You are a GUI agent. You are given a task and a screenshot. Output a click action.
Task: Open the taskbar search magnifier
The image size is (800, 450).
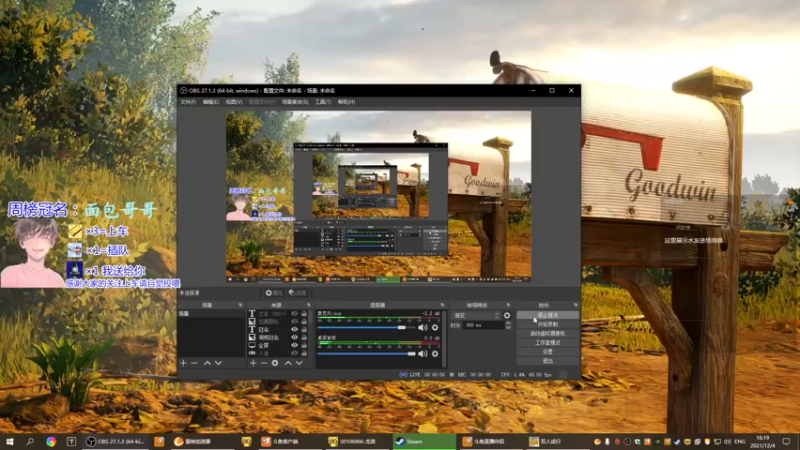[x=30, y=441]
